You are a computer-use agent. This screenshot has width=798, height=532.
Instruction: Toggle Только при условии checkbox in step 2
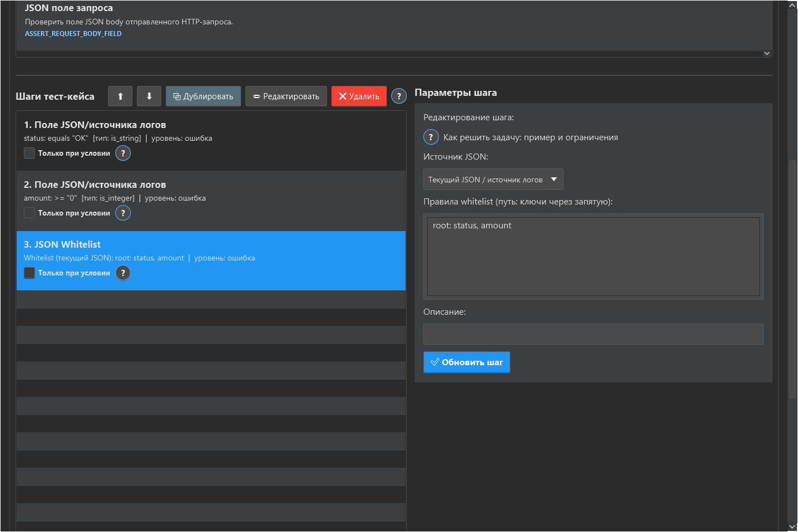coord(29,213)
